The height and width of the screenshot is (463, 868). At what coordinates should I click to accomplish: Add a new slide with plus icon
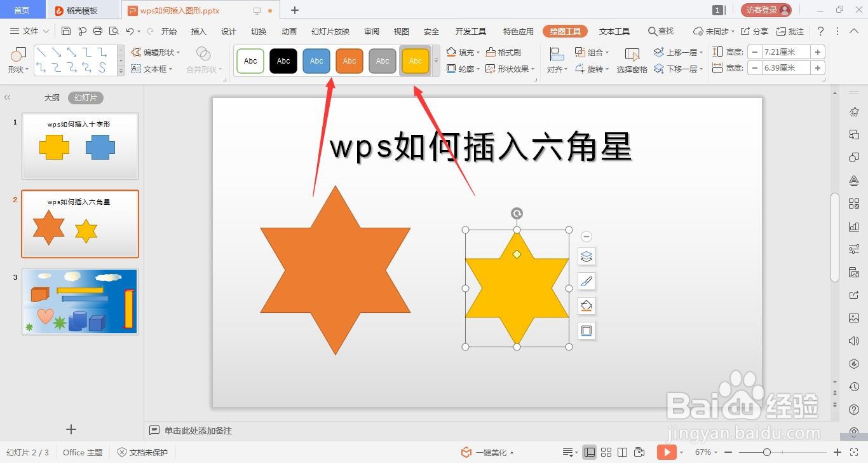(x=71, y=429)
